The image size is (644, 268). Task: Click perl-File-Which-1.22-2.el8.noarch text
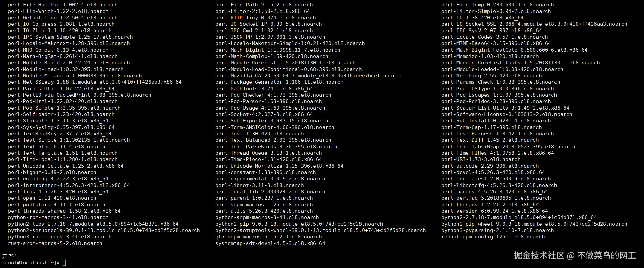point(58,11)
